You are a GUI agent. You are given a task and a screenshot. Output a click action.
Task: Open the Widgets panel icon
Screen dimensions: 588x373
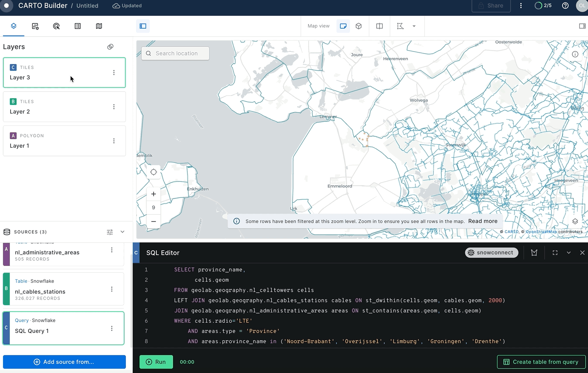click(35, 26)
